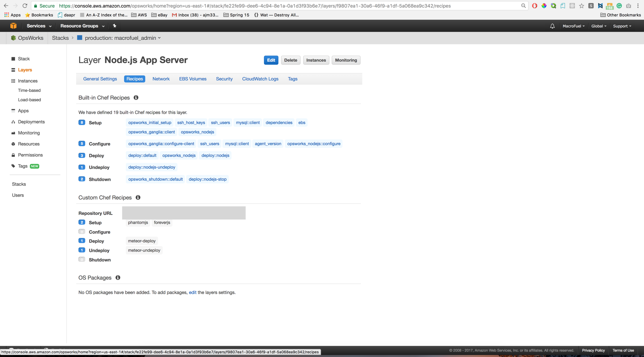The width and height of the screenshot is (644, 357).
Task: Click the Instances button near layer title
Action: pos(316,60)
